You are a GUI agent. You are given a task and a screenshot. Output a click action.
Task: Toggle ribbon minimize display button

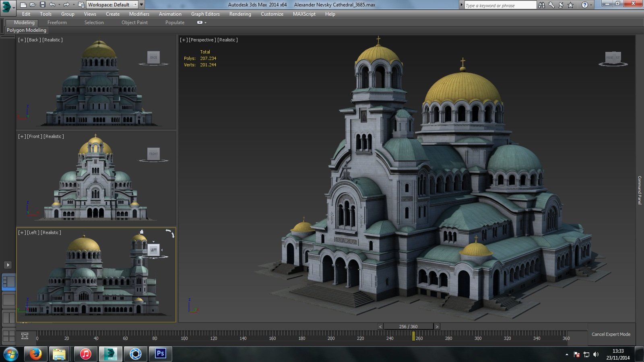tap(200, 23)
